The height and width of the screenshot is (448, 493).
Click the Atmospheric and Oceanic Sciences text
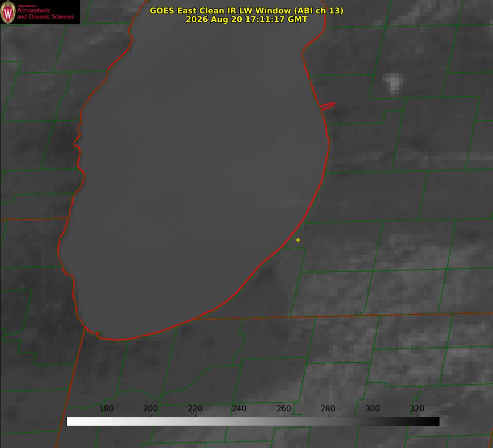pyautogui.click(x=45, y=13)
